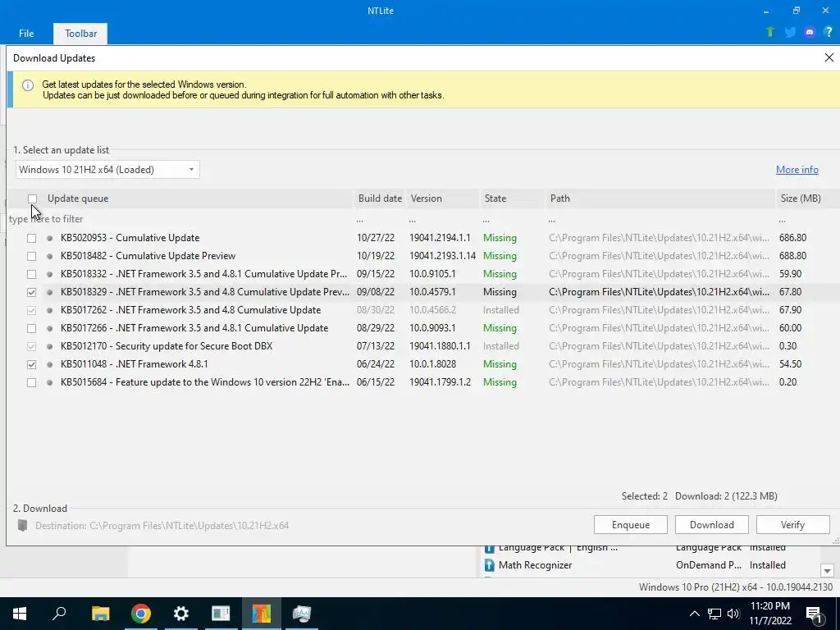This screenshot has height=630, width=840.
Task: Open File Explorer from taskbar
Action: [100, 614]
